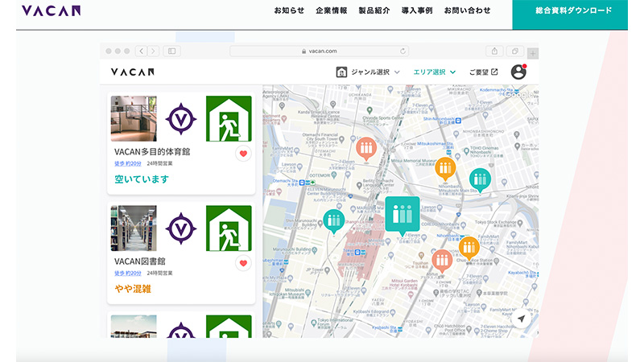Select the VACAN多目的体育館 title text
Screen dimensions: 644x362
point(152,152)
